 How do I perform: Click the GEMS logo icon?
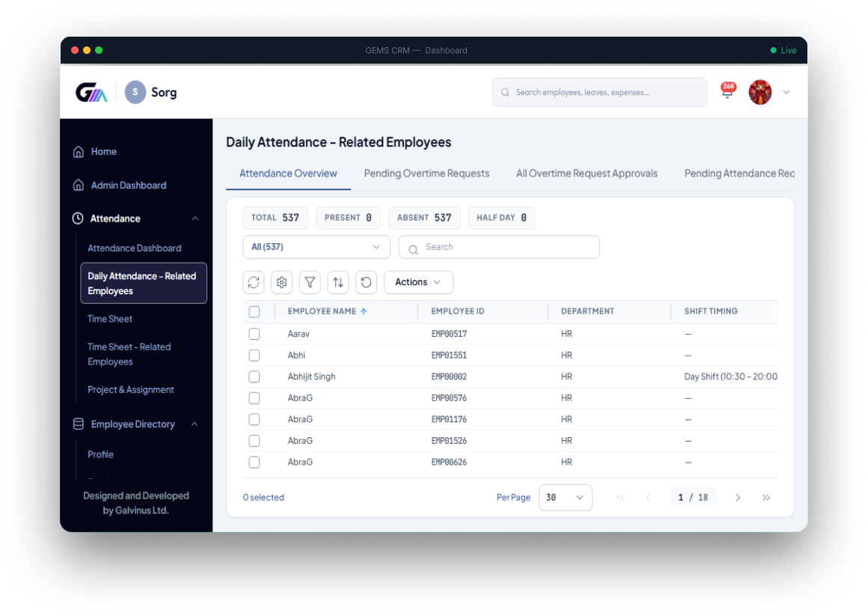point(91,92)
